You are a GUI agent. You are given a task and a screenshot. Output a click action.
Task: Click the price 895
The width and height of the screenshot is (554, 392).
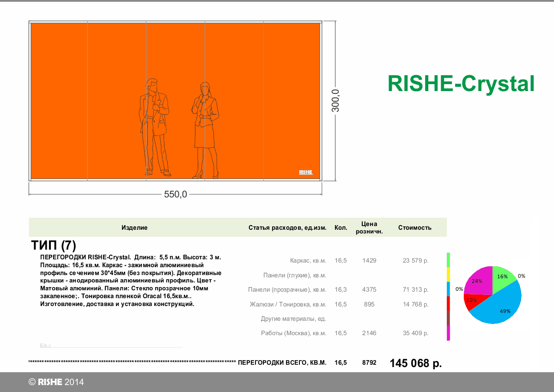click(369, 304)
